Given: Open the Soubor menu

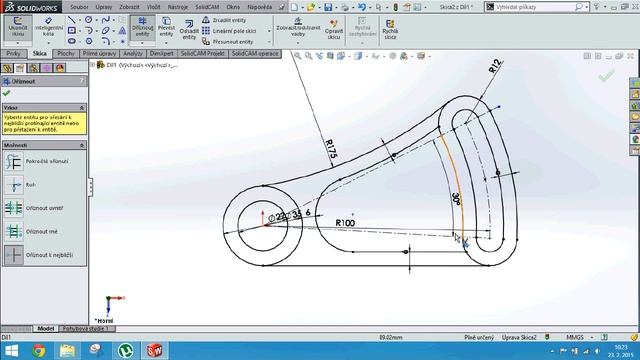Looking at the screenshot, I should pyautogui.click(x=79, y=7).
